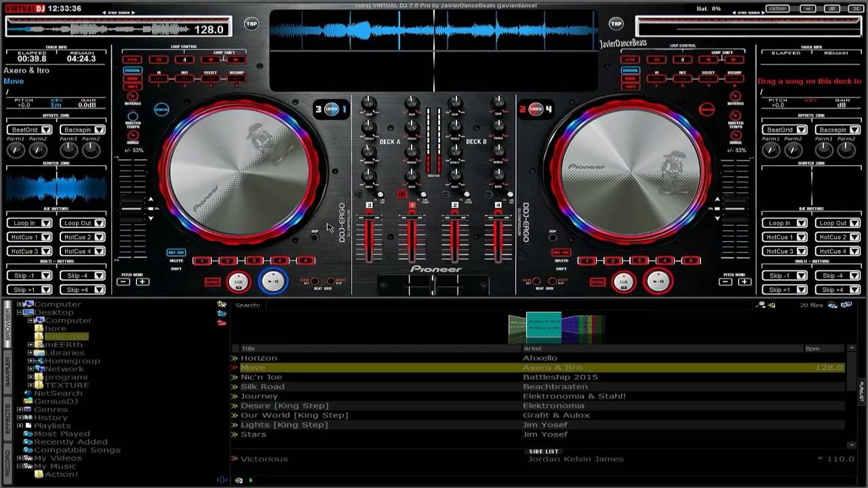Click SYNC on the right deck
868x488 pixels.
(597, 282)
